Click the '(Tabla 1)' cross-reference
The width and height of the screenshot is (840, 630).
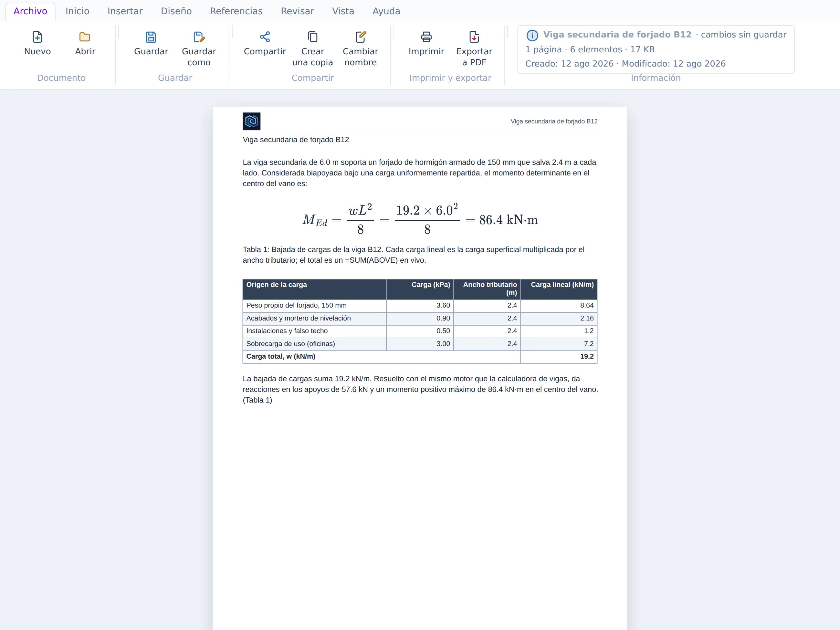(257, 400)
